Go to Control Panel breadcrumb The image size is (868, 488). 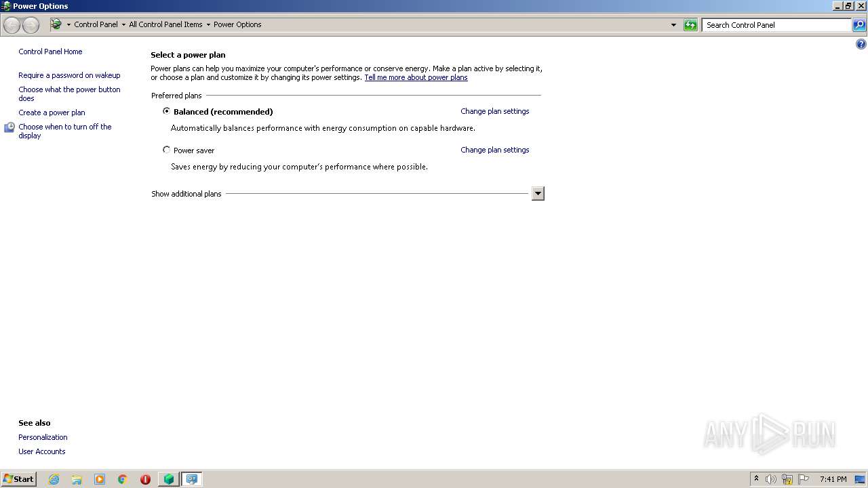(x=96, y=24)
